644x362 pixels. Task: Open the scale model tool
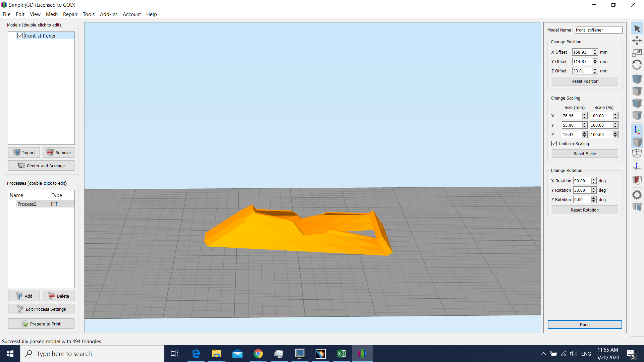point(637,53)
